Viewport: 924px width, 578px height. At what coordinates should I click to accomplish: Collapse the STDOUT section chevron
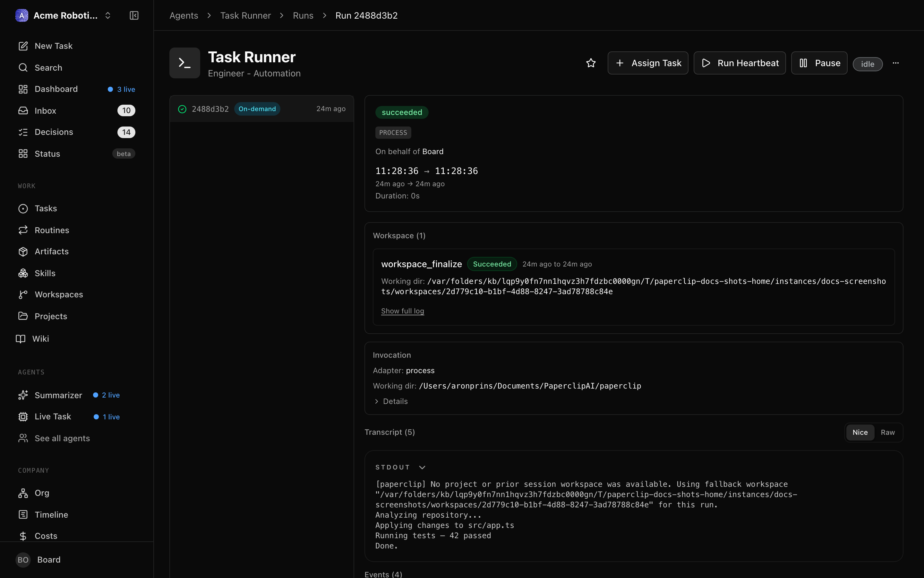[422, 467]
